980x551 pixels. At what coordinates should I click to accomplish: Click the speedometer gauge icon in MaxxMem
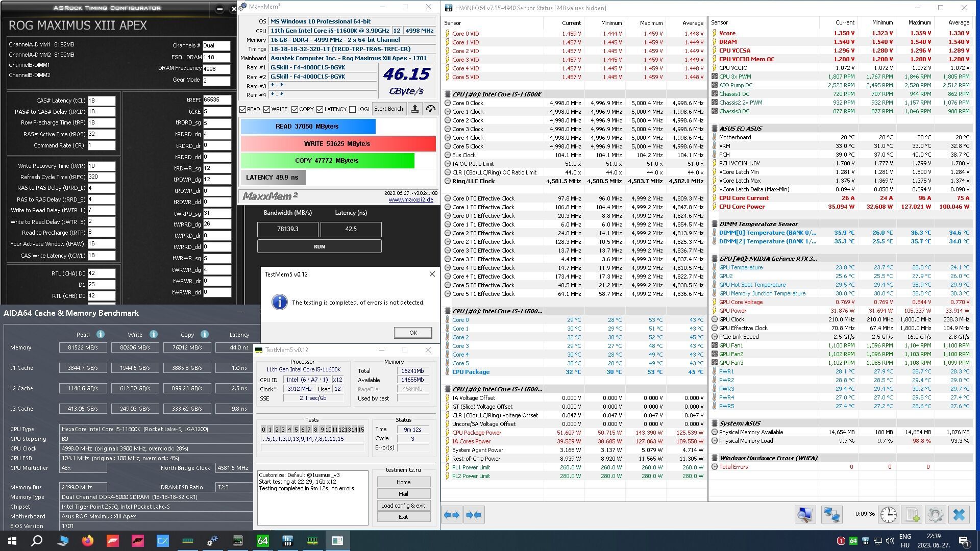[431, 109]
